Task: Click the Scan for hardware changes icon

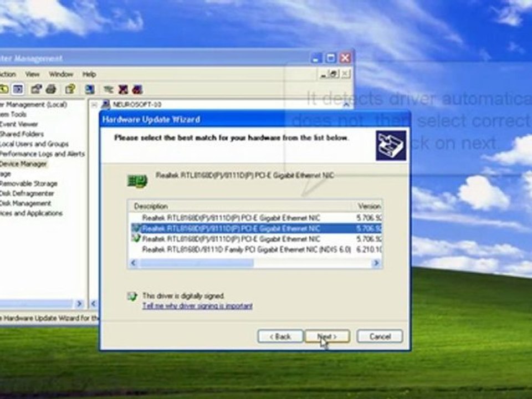Action: click(x=90, y=89)
